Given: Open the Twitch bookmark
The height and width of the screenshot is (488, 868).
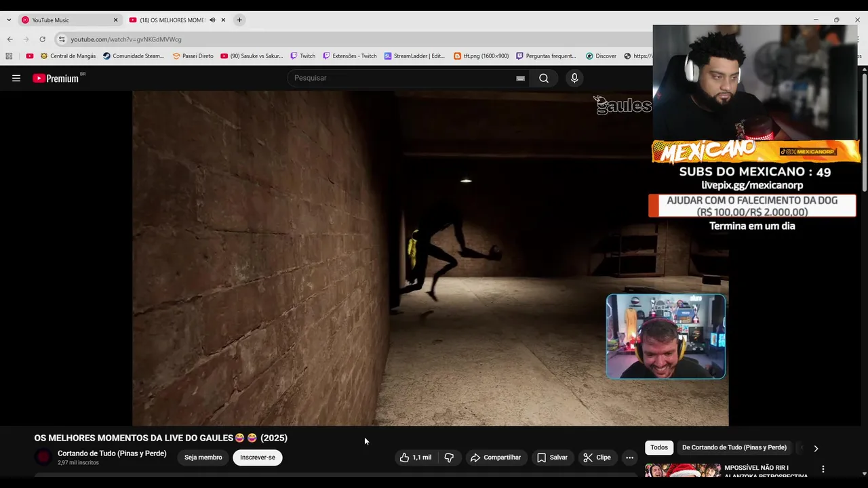Looking at the screenshot, I should [303, 56].
